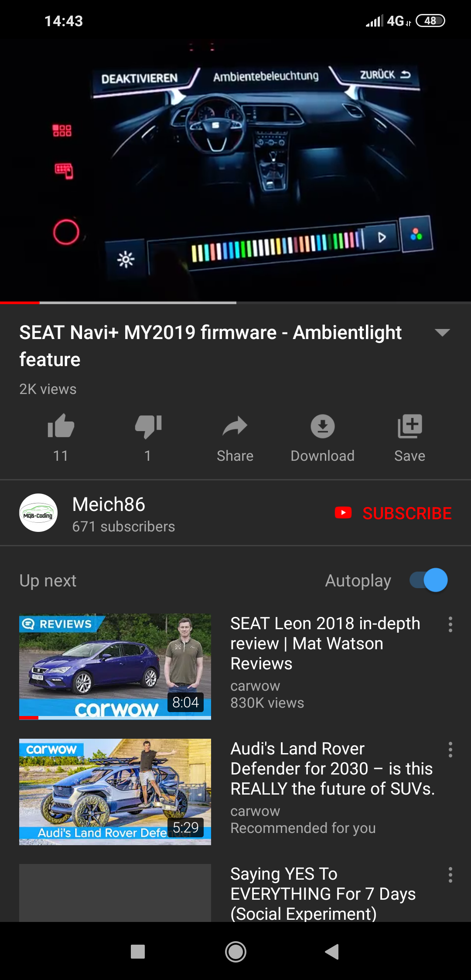Open the Audi's Land Rover Defender video title
Screen dimensions: 471x980
(x=333, y=768)
